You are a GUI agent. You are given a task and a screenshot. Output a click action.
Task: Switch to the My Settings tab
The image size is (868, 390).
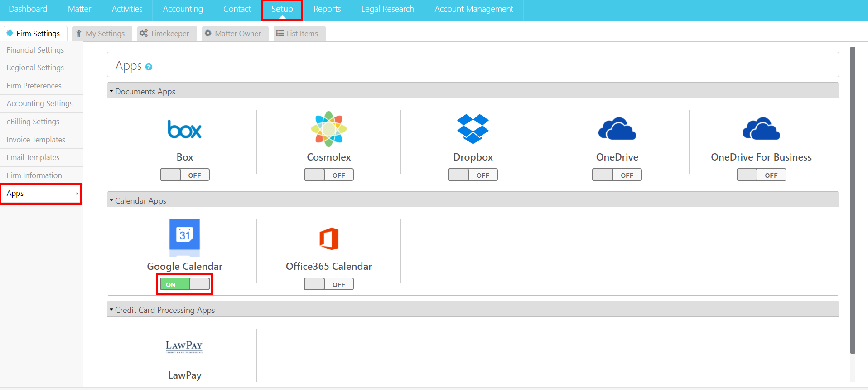pos(102,34)
